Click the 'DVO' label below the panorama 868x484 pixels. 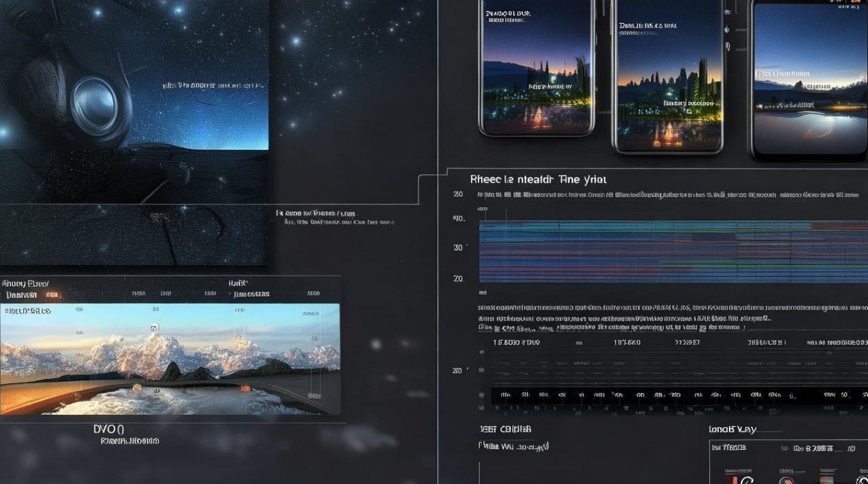[108, 429]
